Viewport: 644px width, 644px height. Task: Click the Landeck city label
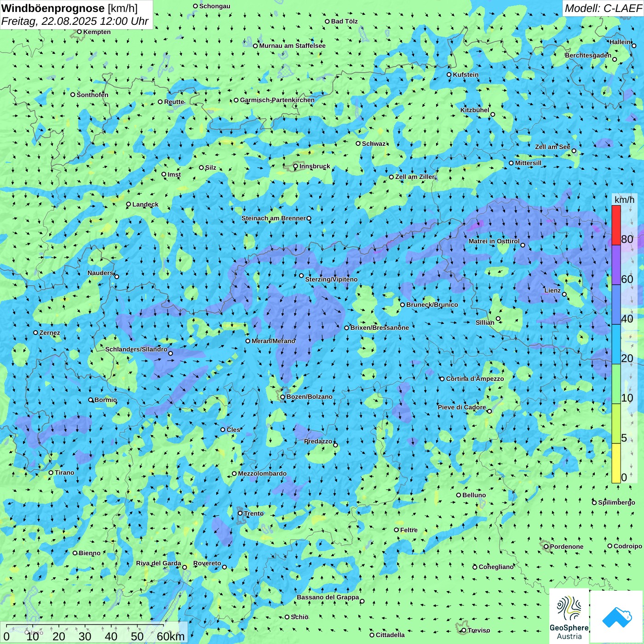[x=145, y=204]
